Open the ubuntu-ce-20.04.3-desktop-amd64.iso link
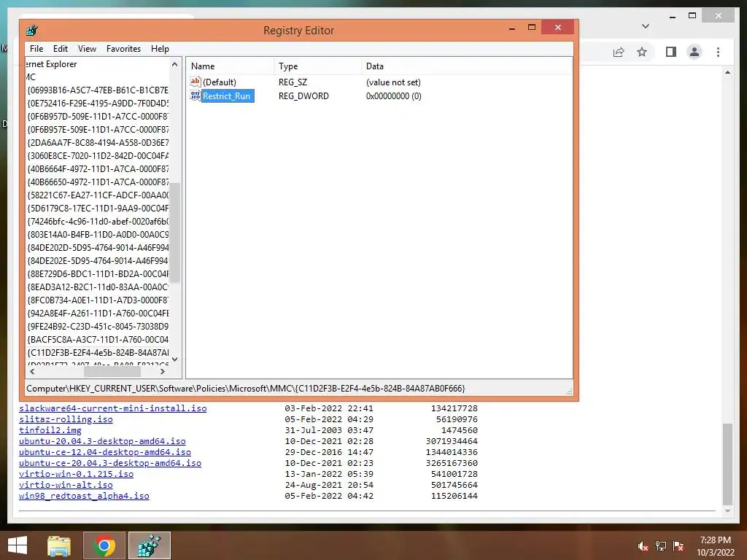This screenshot has height=560, width=747. (x=110, y=463)
